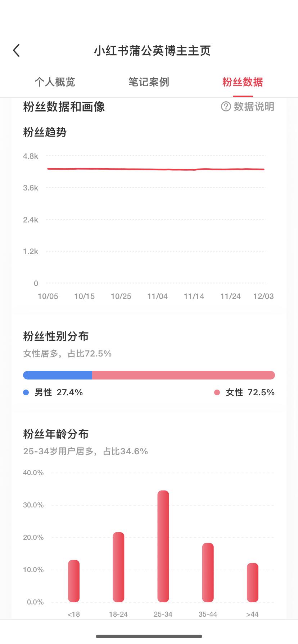Image resolution: width=298 pixels, height=644 pixels.
Task: Tap the pink 女性 legend dot
Action: pos(217,392)
